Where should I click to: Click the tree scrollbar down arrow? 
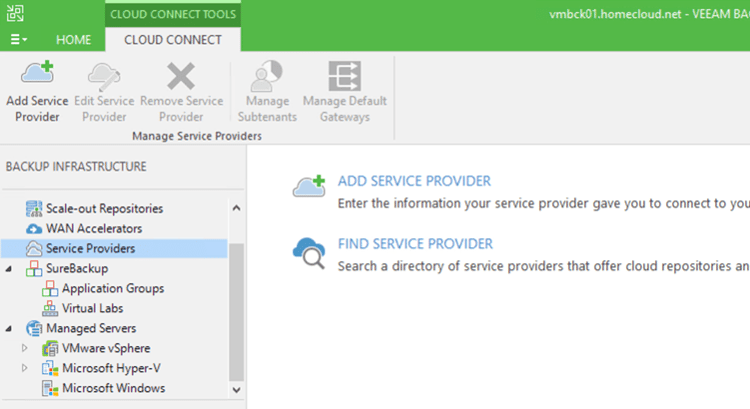237,389
